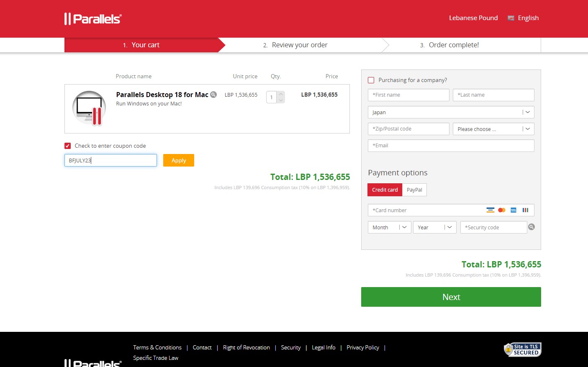Open the Japan country dropdown
588x367 pixels.
click(451, 112)
